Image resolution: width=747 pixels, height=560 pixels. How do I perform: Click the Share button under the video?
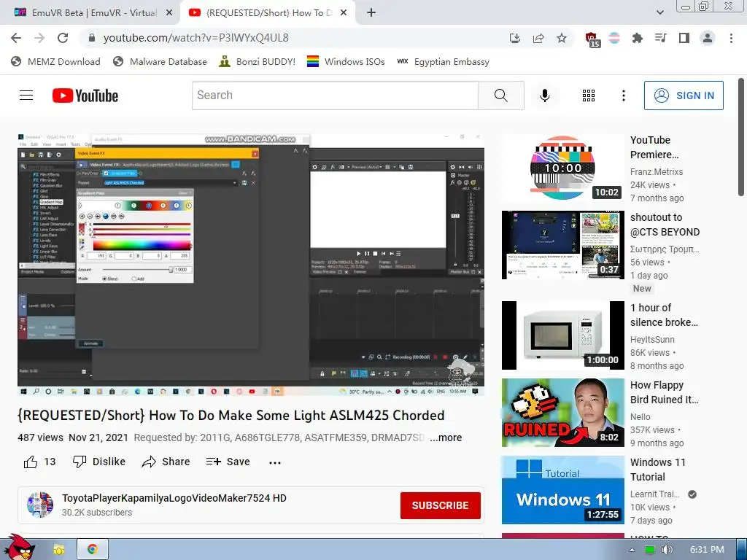(166, 462)
